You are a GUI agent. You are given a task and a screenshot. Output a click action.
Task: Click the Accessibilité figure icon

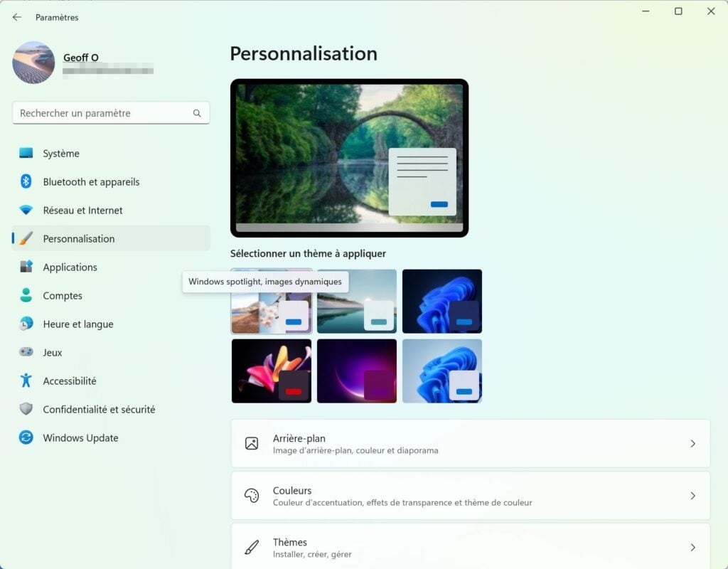point(26,381)
